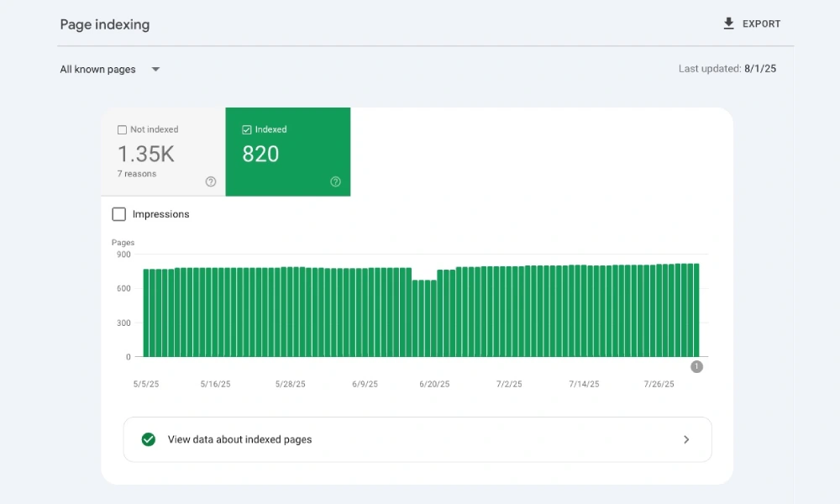Screen dimensions: 840x504
Task: Click the shorter chart bar near 6/20/25
Action: [x=424, y=319]
